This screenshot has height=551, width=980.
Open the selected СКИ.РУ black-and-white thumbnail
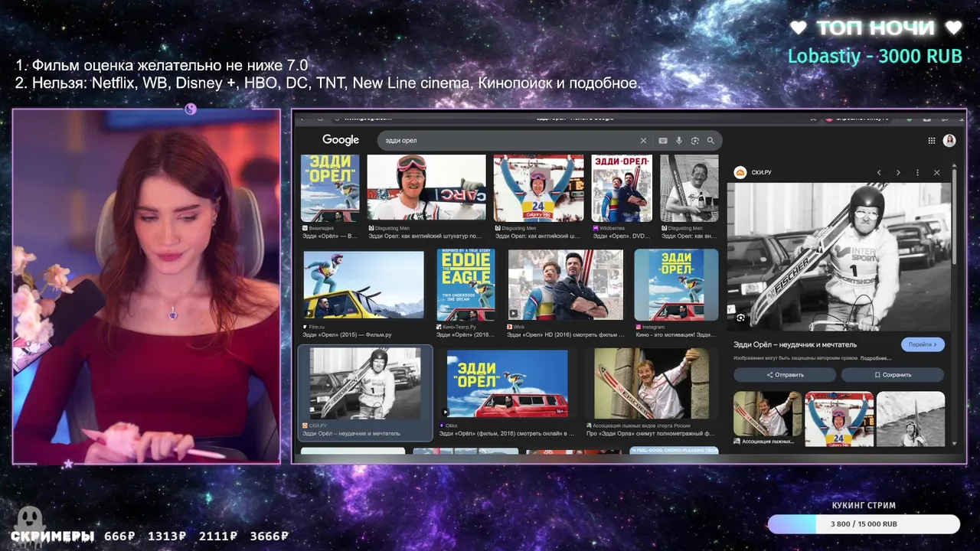(x=365, y=383)
